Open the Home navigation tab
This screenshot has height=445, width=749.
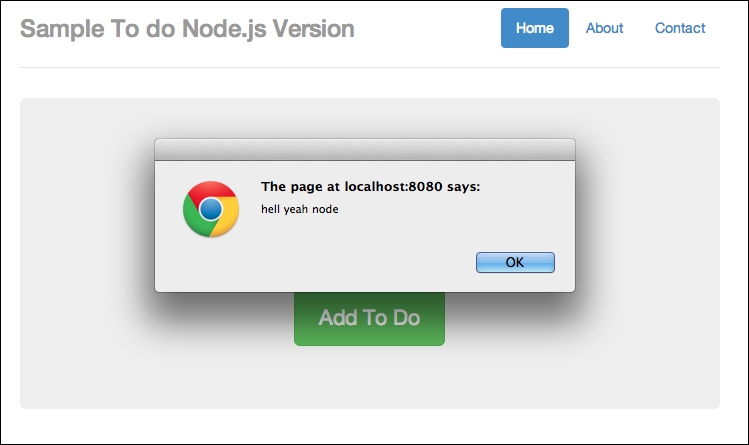[534, 28]
